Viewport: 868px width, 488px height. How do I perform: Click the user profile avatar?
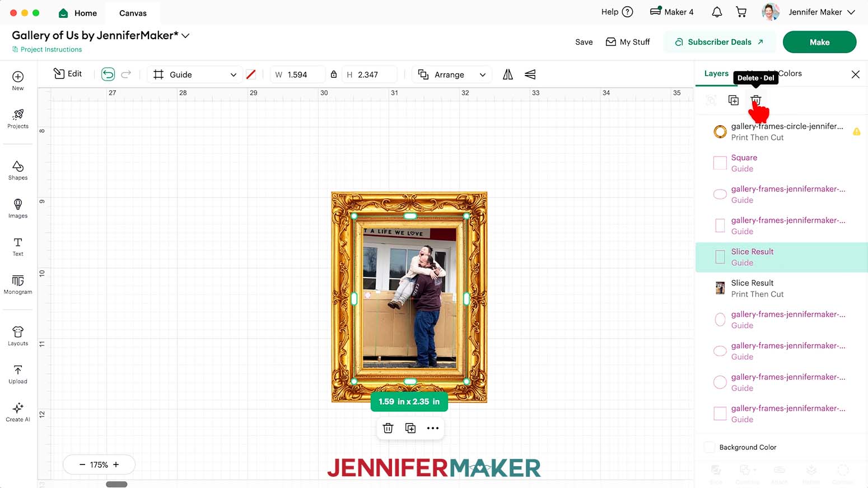click(771, 12)
